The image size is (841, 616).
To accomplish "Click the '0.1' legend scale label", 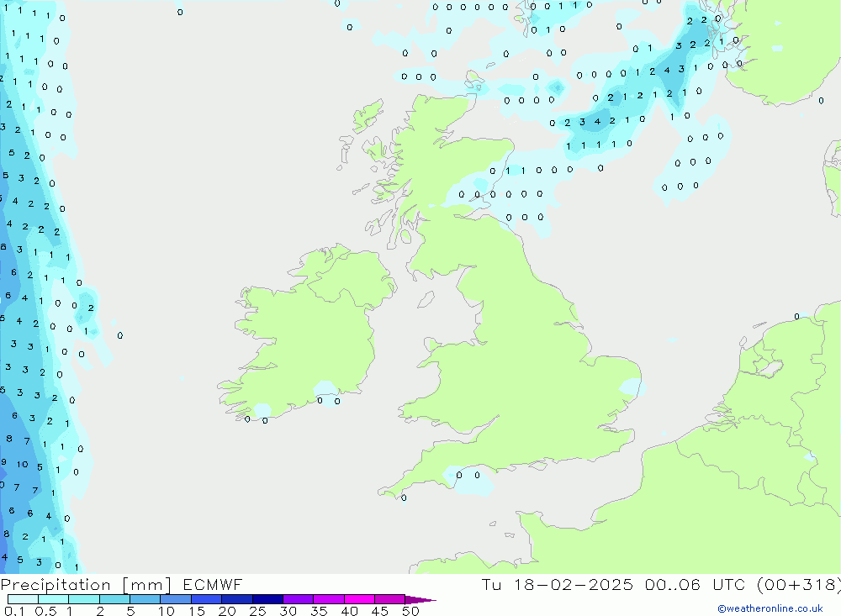I will 14,611.
